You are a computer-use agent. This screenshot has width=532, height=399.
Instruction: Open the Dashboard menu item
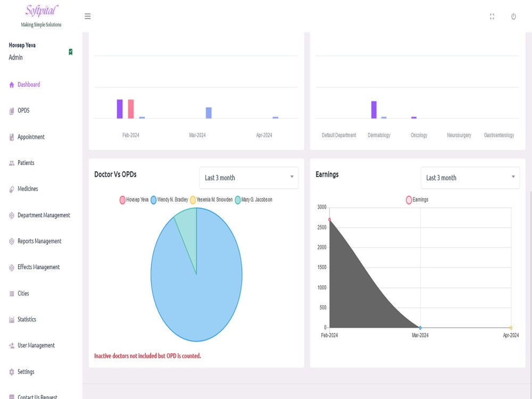click(29, 85)
